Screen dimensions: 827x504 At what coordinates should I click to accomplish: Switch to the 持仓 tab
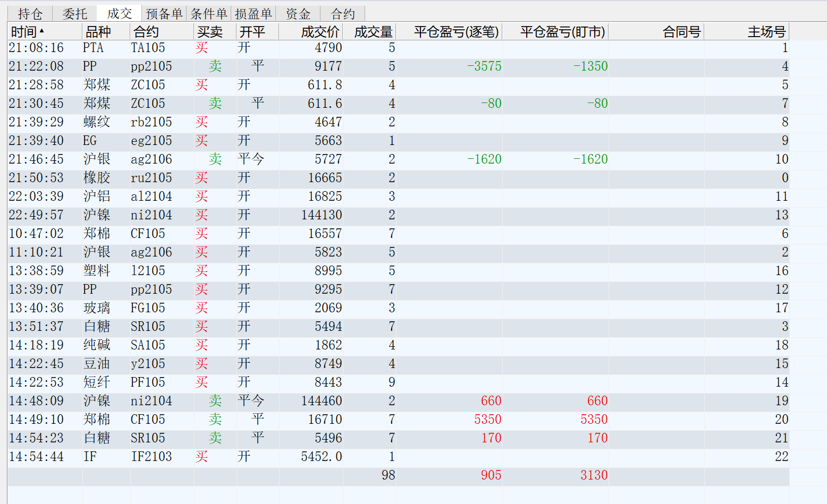pos(30,14)
